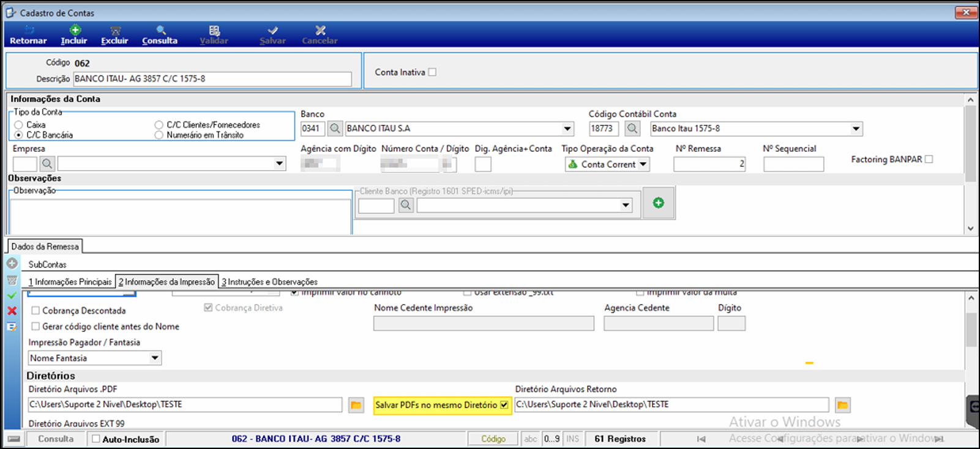Click the search icon next to Banco code
Screen dimensions: 980x449
[x=334, y=128]
